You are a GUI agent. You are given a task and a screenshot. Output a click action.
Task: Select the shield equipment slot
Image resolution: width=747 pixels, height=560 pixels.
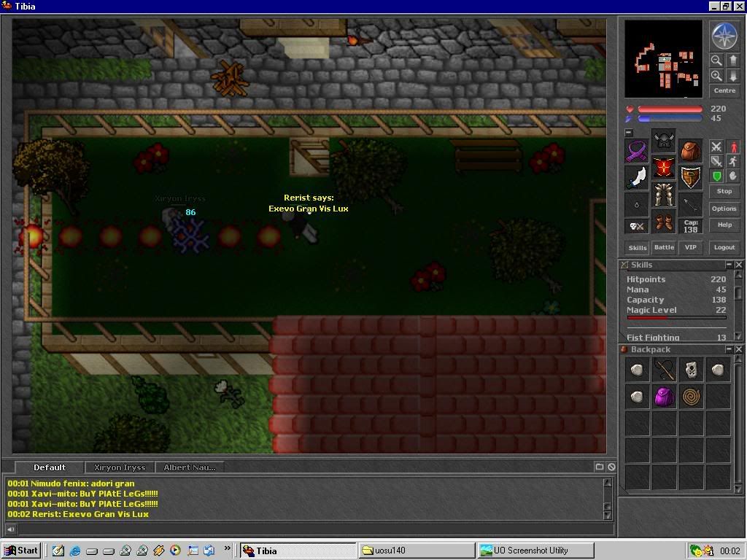tap(691, 179)
